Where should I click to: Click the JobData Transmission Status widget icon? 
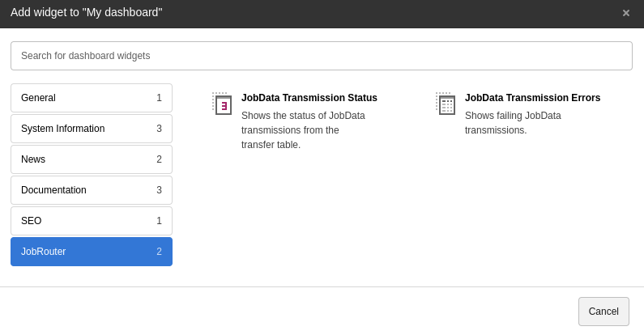point(222,104)
